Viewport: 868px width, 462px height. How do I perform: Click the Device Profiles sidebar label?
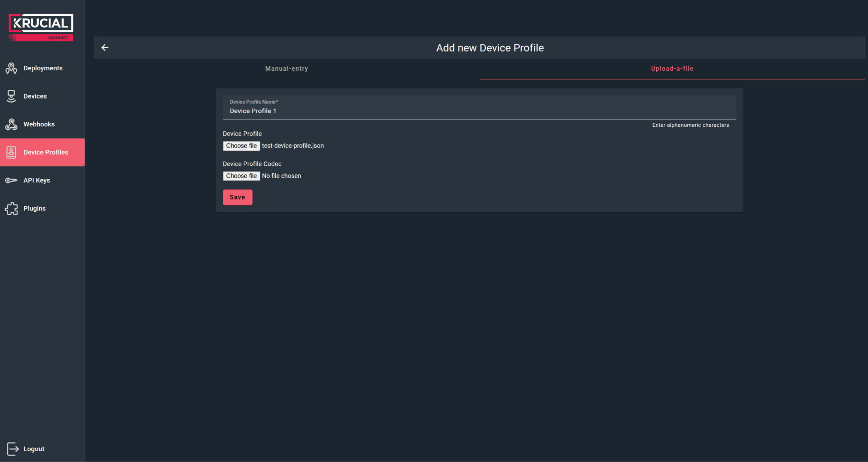[x=46, y=152]
